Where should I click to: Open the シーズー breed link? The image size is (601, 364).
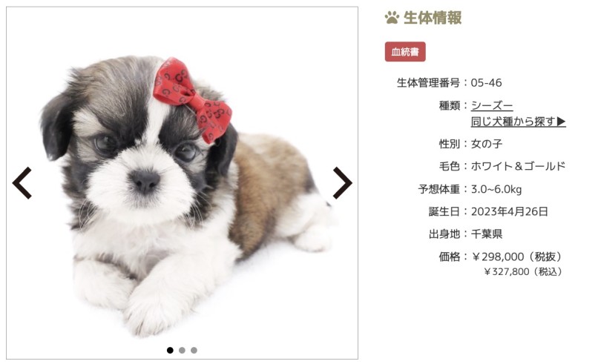(x=492, y=105)
